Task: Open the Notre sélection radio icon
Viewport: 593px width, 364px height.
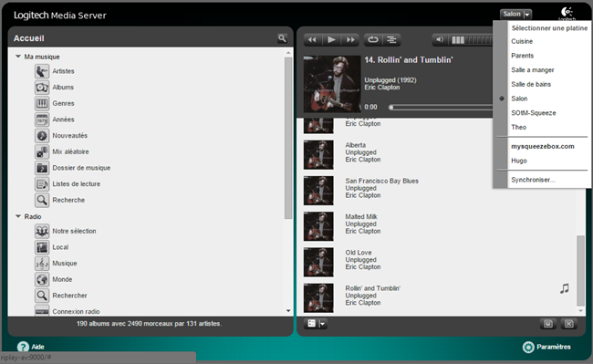Action: pos(42,231)
